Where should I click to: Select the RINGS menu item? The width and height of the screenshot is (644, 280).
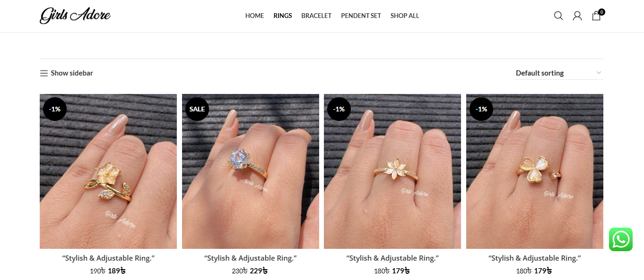tap(283, 16)
